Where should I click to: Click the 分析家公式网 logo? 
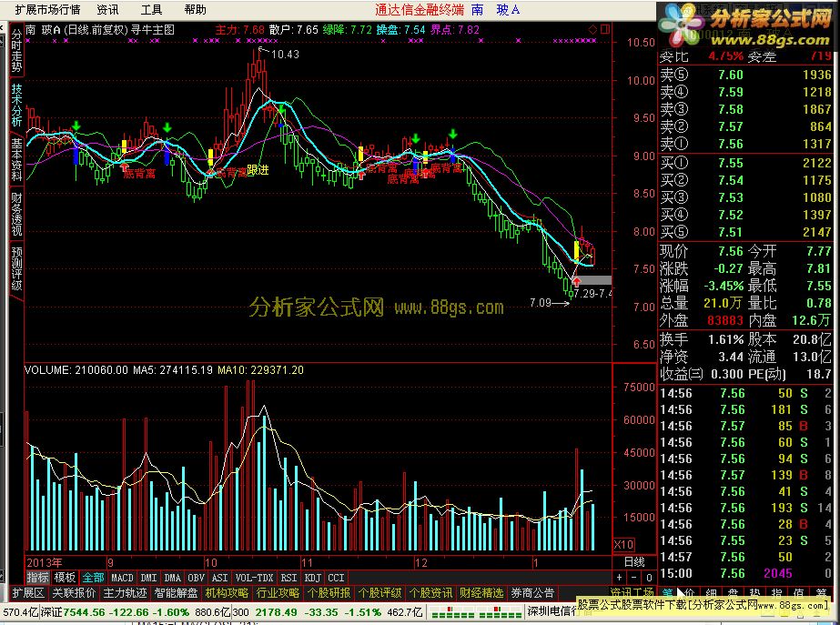[747, 25]
